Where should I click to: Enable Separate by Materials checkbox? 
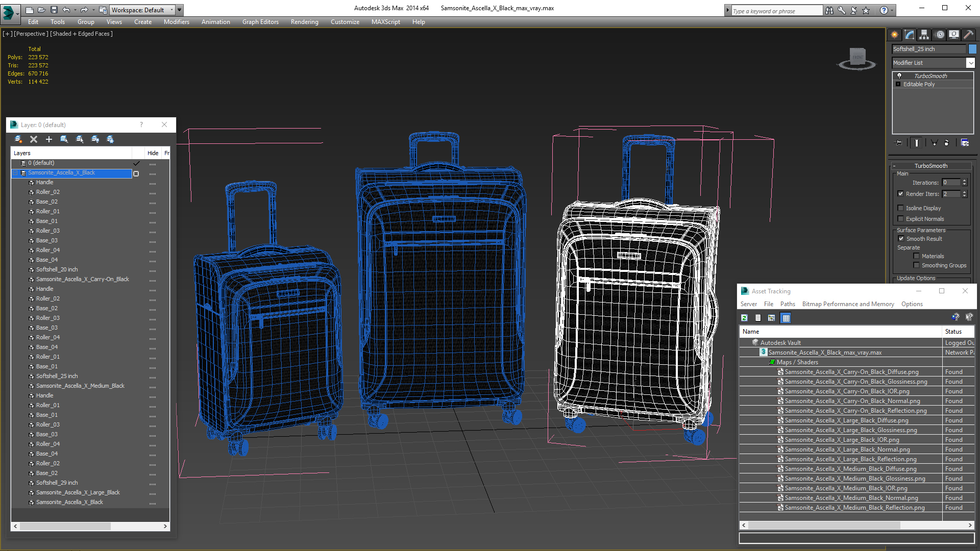pos(916,256)
